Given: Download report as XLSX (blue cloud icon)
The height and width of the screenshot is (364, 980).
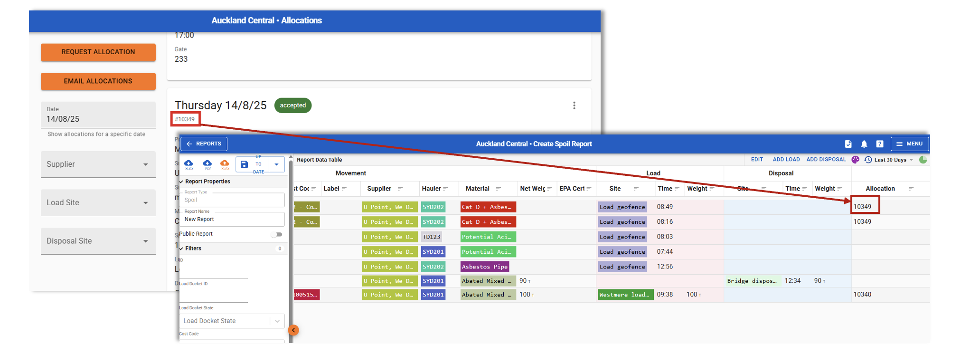Looking at the screenshot, I should tap(189, 164).
